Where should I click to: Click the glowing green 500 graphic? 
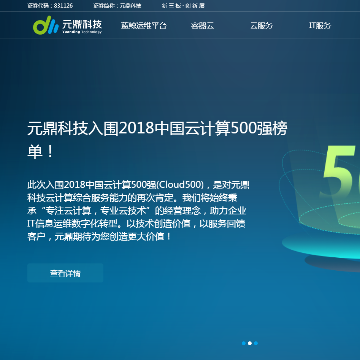tap(340, 173)
